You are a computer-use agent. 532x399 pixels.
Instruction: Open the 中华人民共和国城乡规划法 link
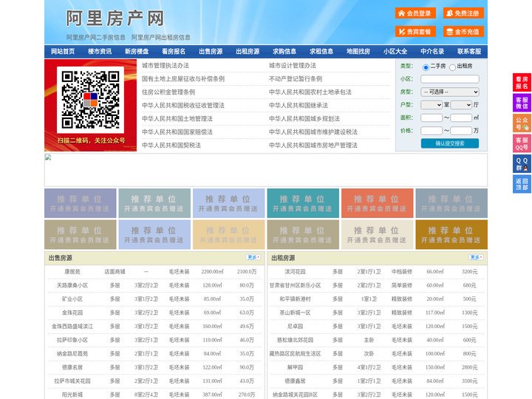304,118
